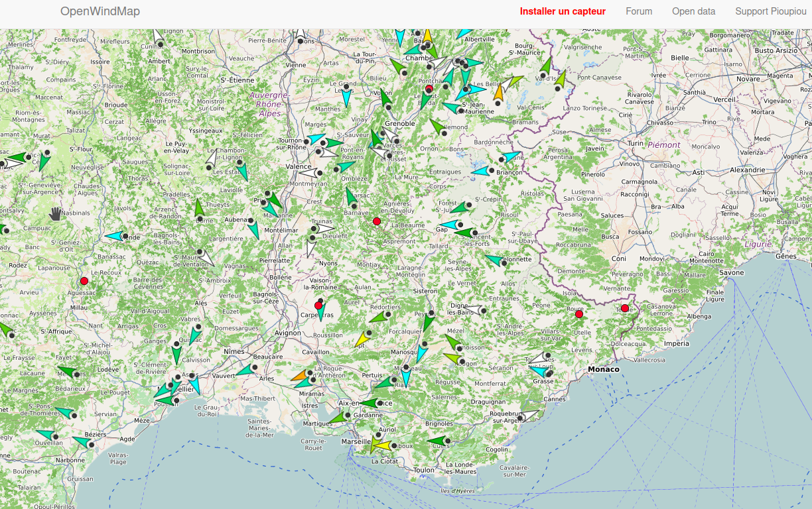Select the red station dot near Roure
The image size is (812, 509).
pos(579,314)
